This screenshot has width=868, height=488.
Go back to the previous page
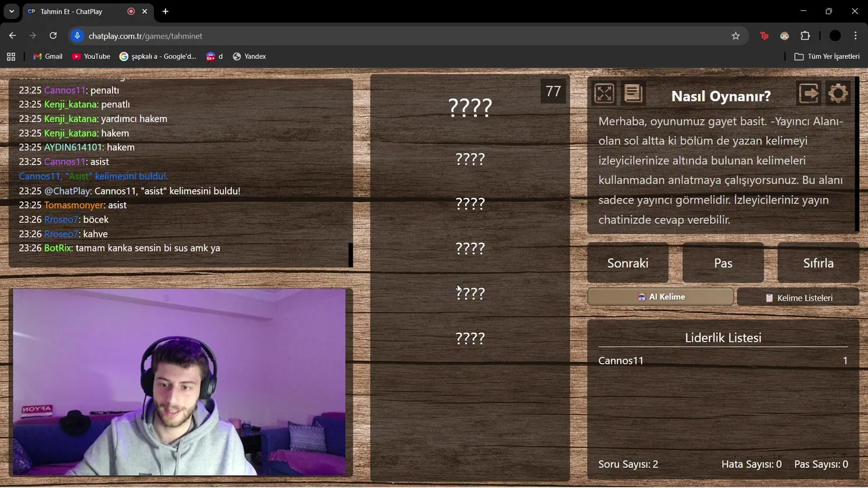(12, 36)
